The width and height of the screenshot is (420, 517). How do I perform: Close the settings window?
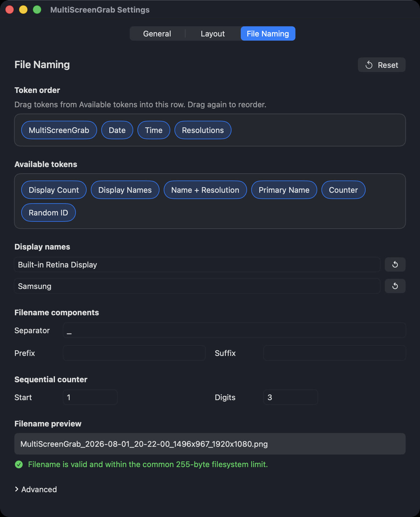pos(10,10)
